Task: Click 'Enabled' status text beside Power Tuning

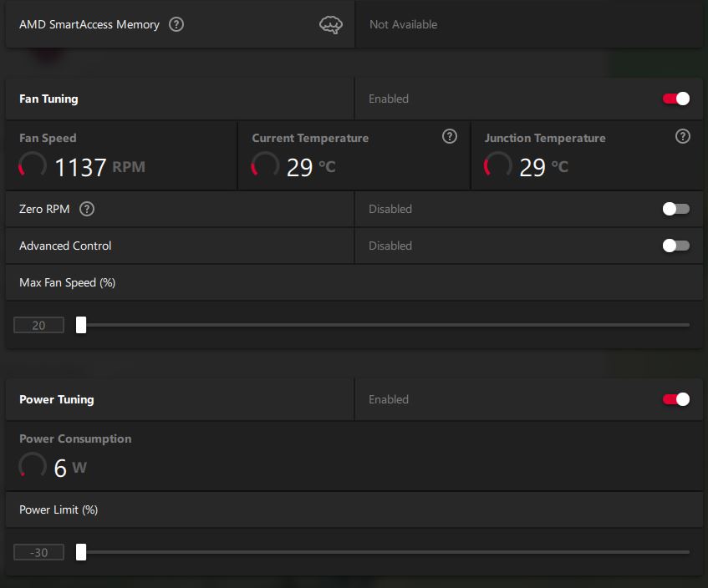Action: tap(389, 399)
